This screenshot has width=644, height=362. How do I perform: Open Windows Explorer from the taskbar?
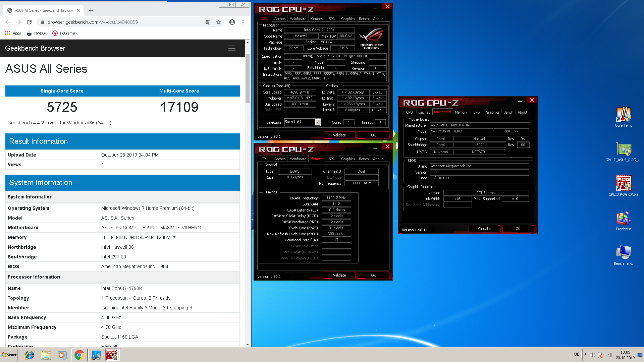pyautogui.click(x=46, y=355)
